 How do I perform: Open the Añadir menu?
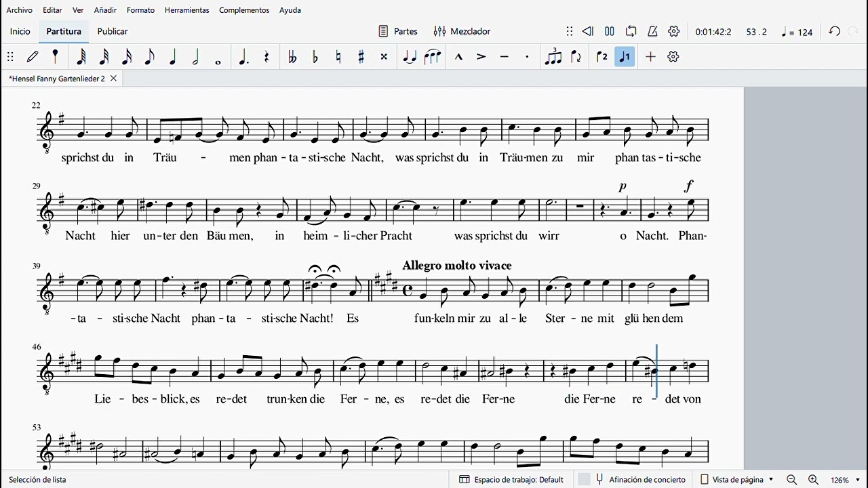pos(105,10)
